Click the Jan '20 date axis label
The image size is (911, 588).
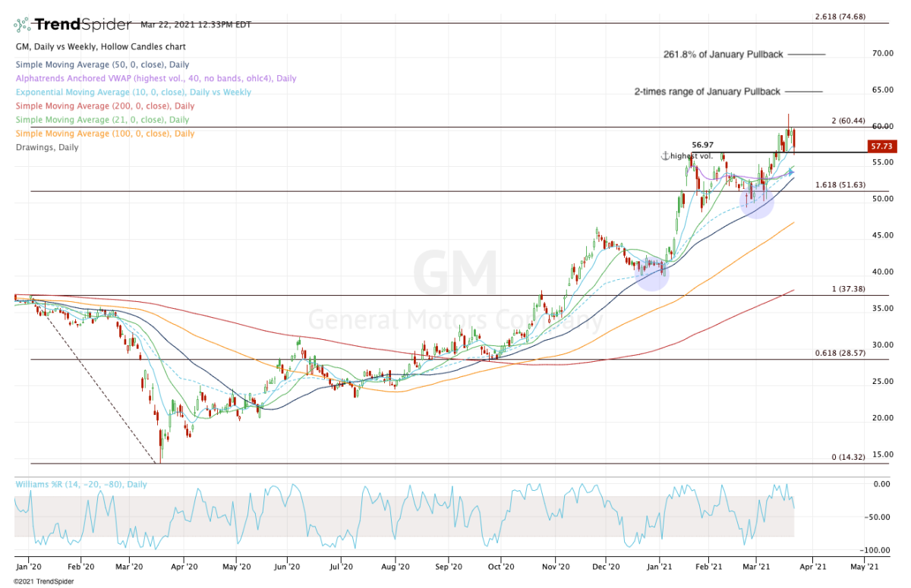coord(28,566)
